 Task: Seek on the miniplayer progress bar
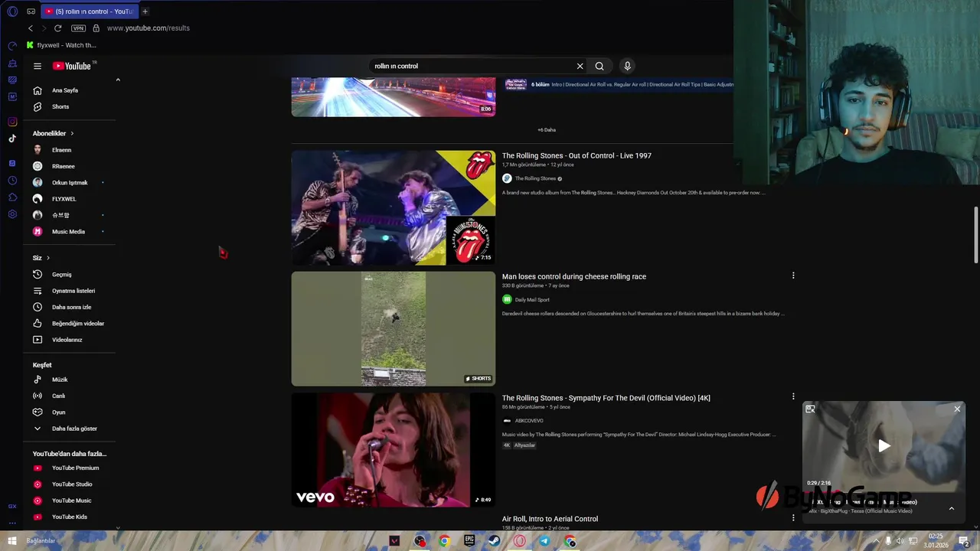click(x=884, y=492)
